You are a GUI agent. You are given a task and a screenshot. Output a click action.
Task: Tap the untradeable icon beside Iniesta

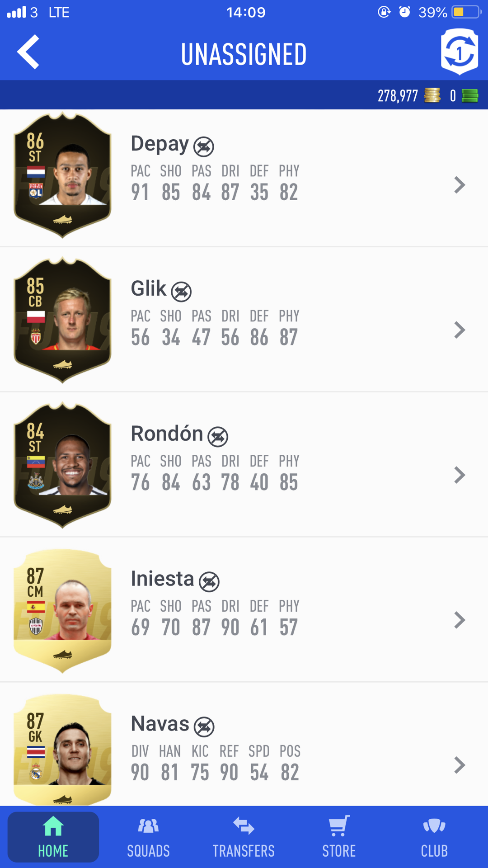tap(209, 582)
